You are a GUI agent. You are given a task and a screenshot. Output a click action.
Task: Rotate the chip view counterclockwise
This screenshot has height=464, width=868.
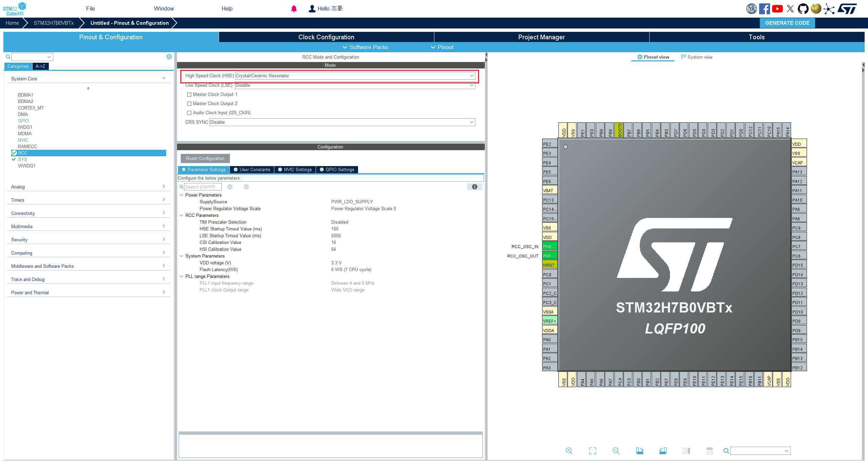pyautogui.click(x=663, y=451)
